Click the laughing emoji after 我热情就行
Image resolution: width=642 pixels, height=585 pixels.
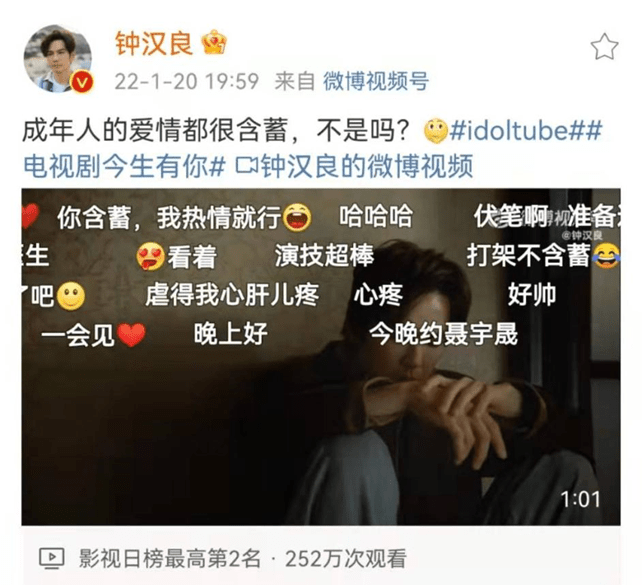(x=296, y=217)
